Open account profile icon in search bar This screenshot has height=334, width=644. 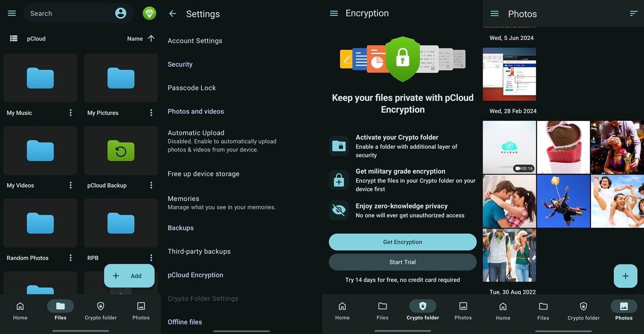121,13
